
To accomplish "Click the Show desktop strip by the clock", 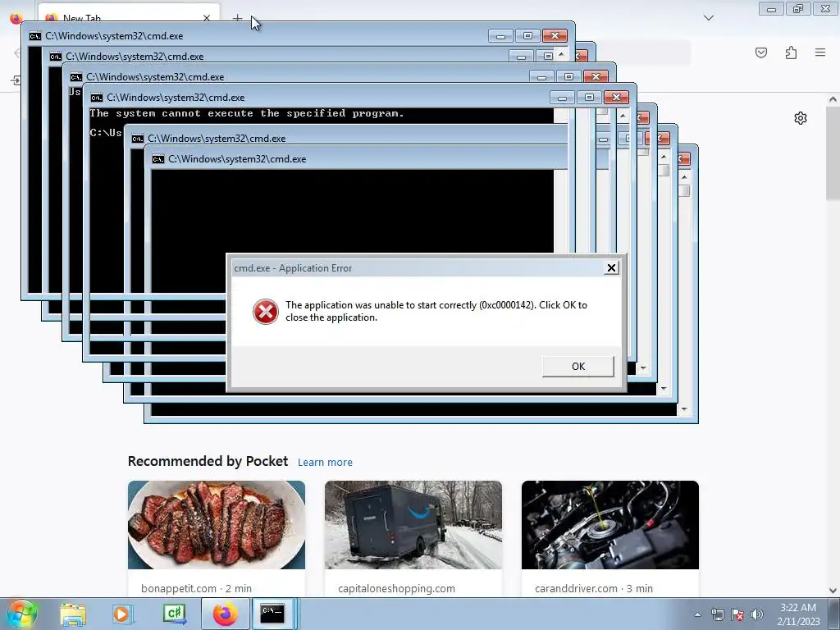I will coord(834,614).
